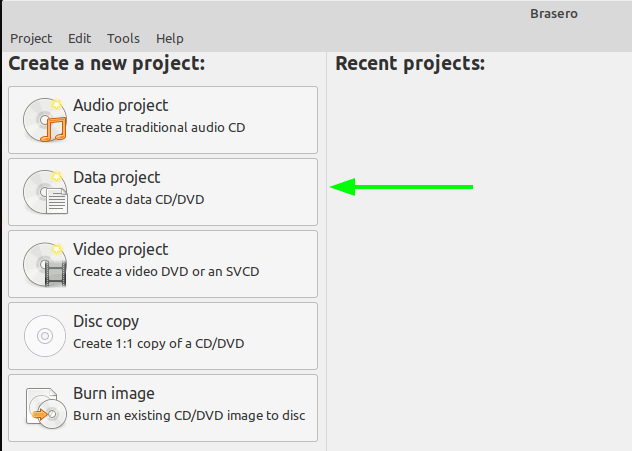Click "Create a data CD/DVD" description text
This screenshot has width=632, height=451.
click(139, 199)
